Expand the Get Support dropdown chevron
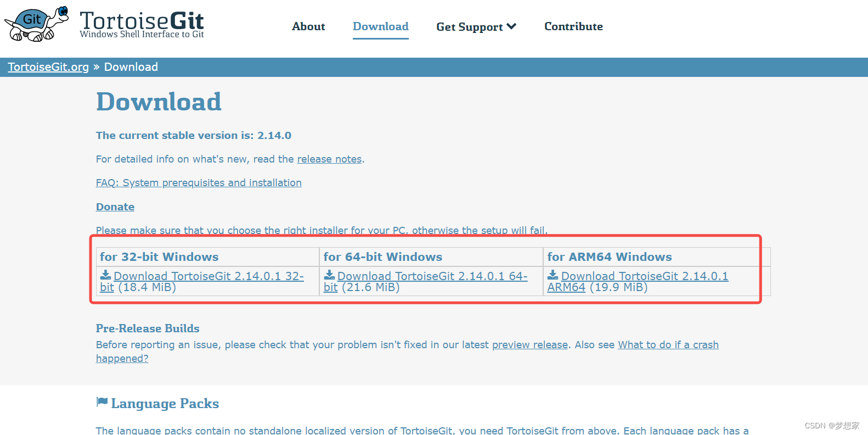Screen dimensions: 868x435 (511, 26)
